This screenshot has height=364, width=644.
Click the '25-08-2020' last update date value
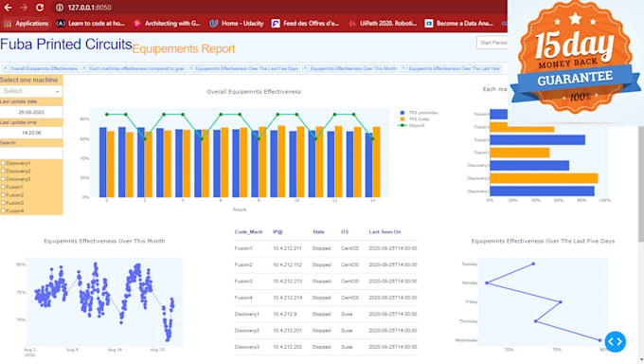click(31, 112)
